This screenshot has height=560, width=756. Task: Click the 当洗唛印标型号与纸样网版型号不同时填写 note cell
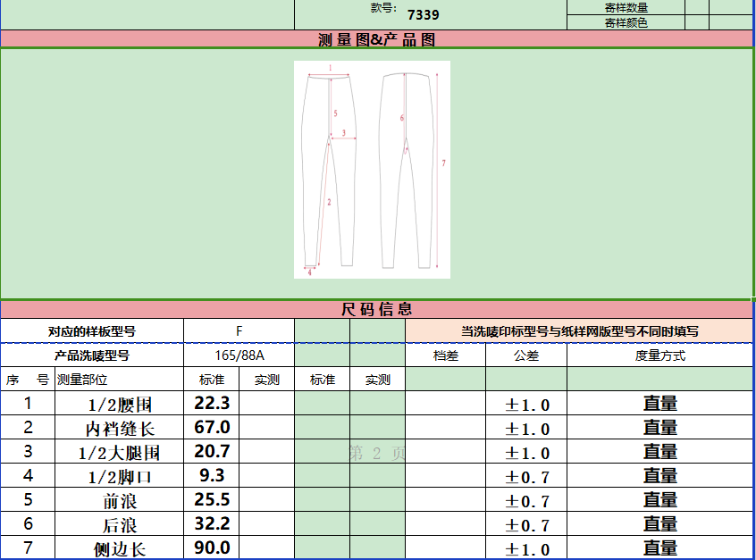[x=579, y=331]
